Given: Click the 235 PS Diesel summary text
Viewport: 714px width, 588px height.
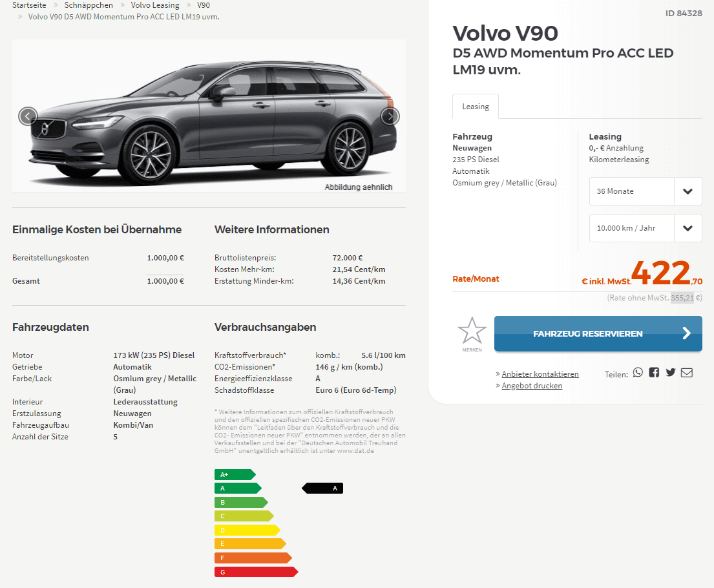Looking at the screenshot, I should 476,160.
